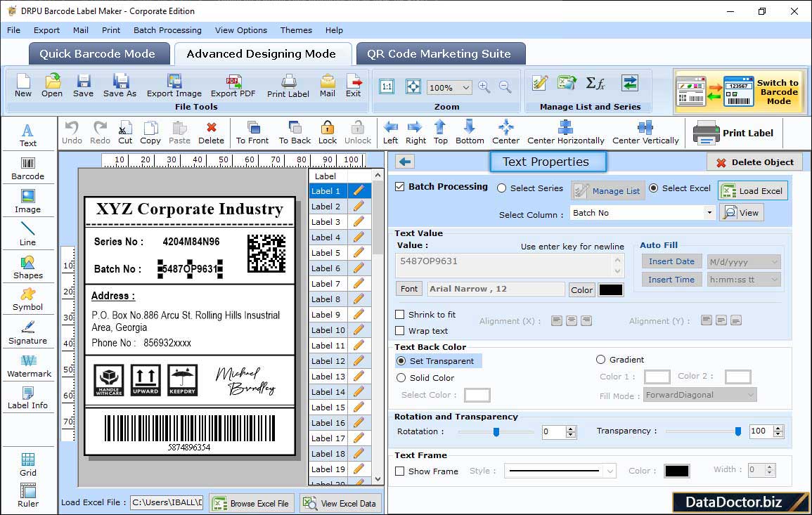This screenshot has height=515, width=812.
Task: Switch to QR Code Marketing Suite tab
Action: [441, 54]
